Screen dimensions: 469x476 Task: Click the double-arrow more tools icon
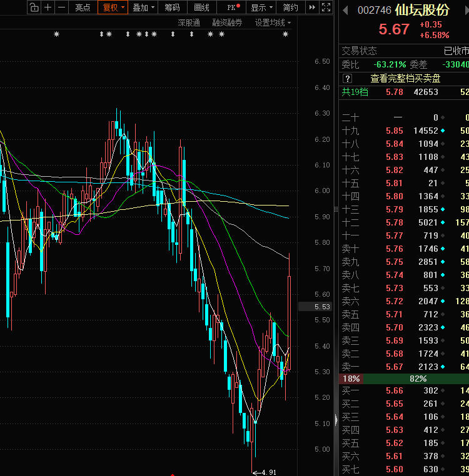pyautogui.click(x=312, y=7)
